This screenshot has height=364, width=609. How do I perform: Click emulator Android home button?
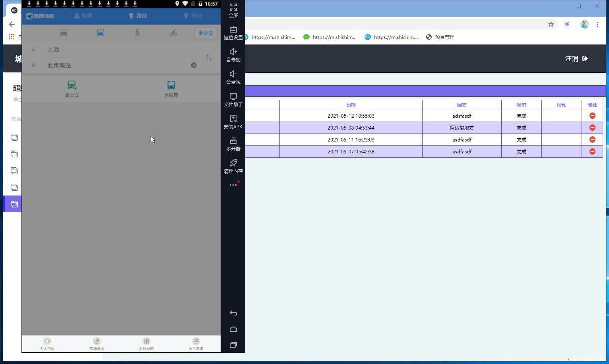233,329
